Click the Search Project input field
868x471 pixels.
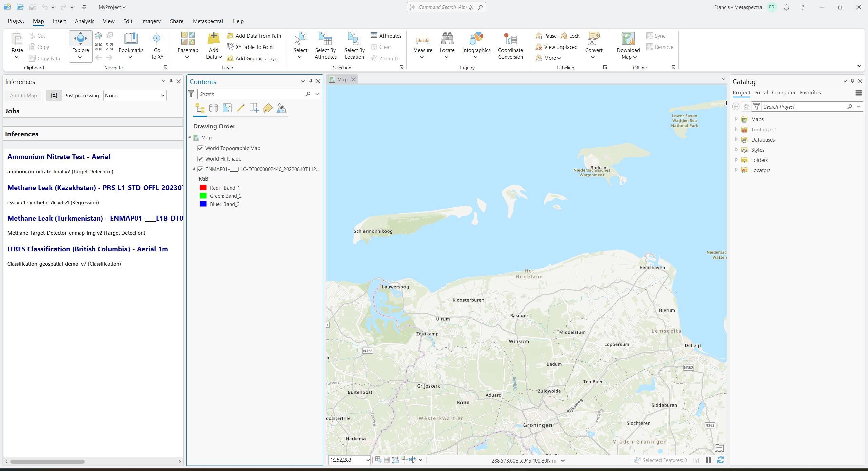tap(804, 107)
